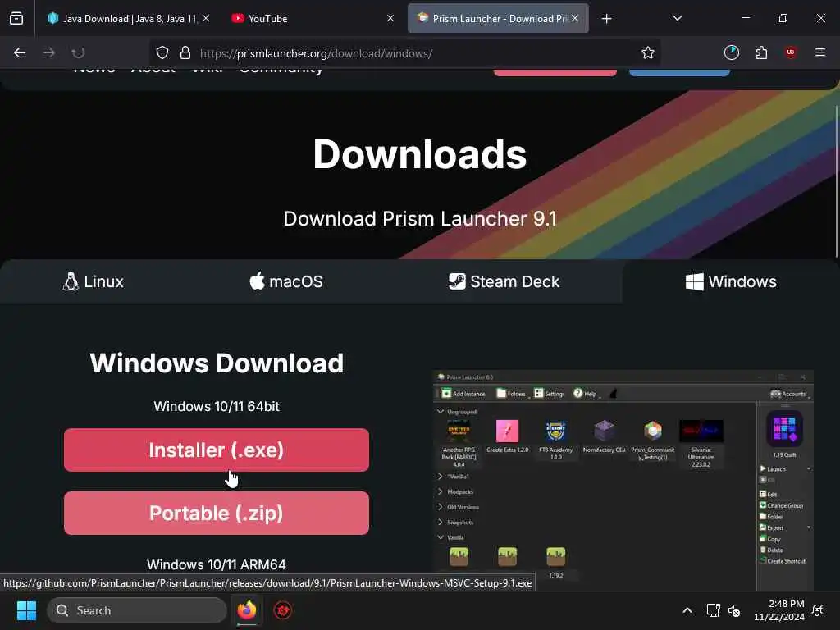Open the Prism Launcher screenshot preview image
This screenshot has width=840, height=630.
(x=623, y=480)
